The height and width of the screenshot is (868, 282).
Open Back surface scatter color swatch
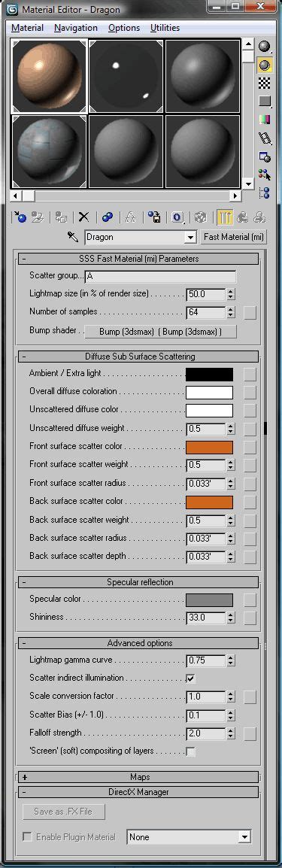210,502
